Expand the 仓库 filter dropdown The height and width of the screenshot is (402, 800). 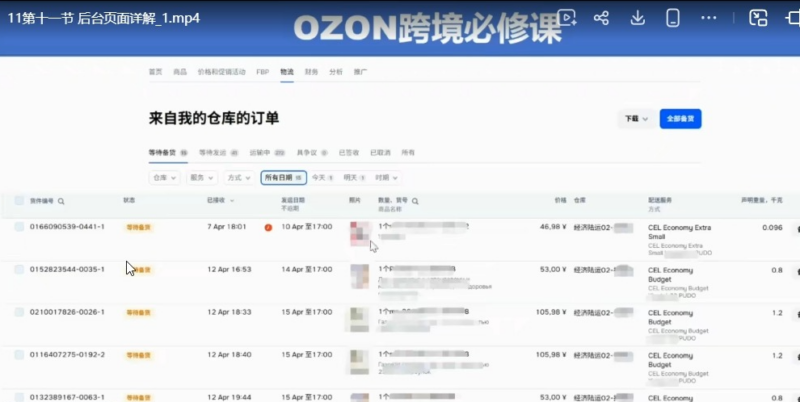(164, 178)
